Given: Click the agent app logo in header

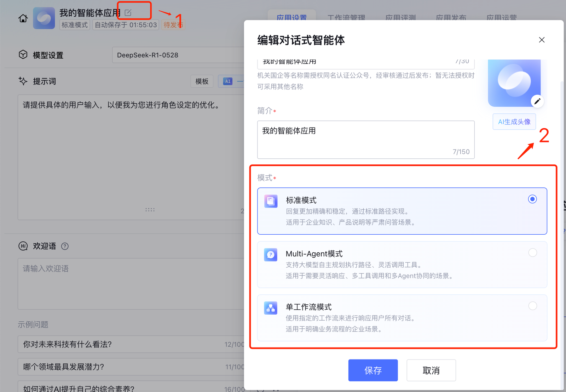Looking at the screenshot, I should (x=44, y=18).
